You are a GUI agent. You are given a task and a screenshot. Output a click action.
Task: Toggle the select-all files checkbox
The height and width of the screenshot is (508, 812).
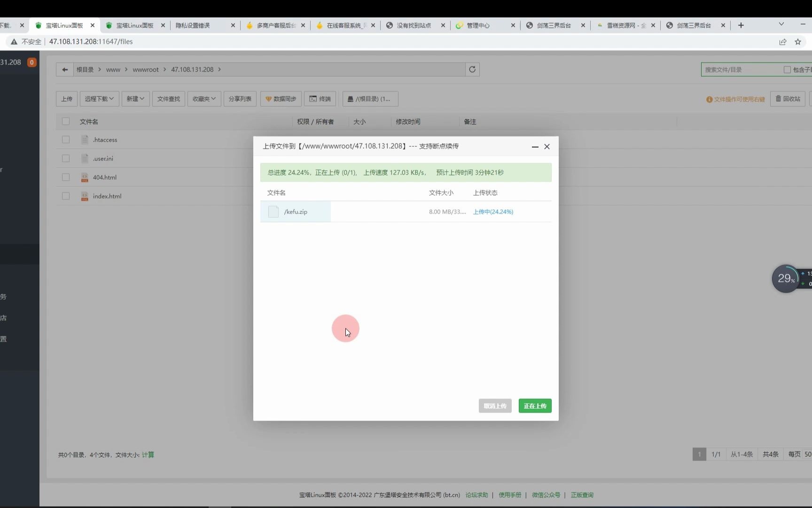66,121
